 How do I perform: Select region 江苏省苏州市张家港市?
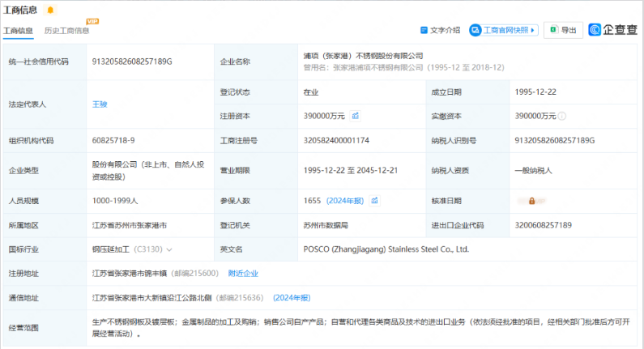point(130,225)
